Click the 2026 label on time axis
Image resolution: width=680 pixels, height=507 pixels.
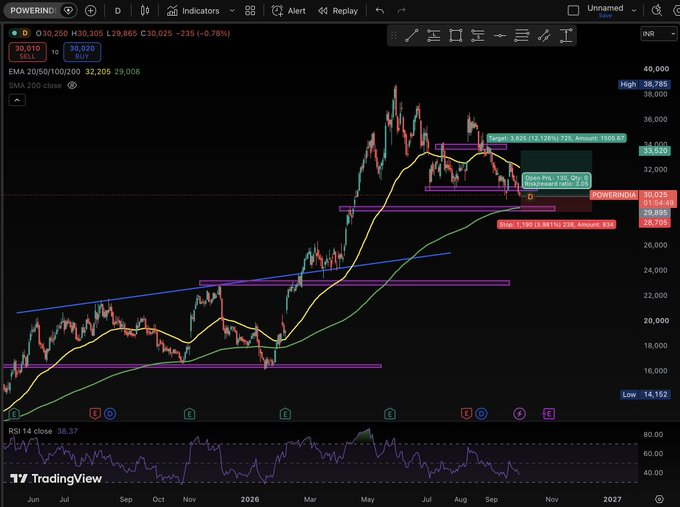250,499
